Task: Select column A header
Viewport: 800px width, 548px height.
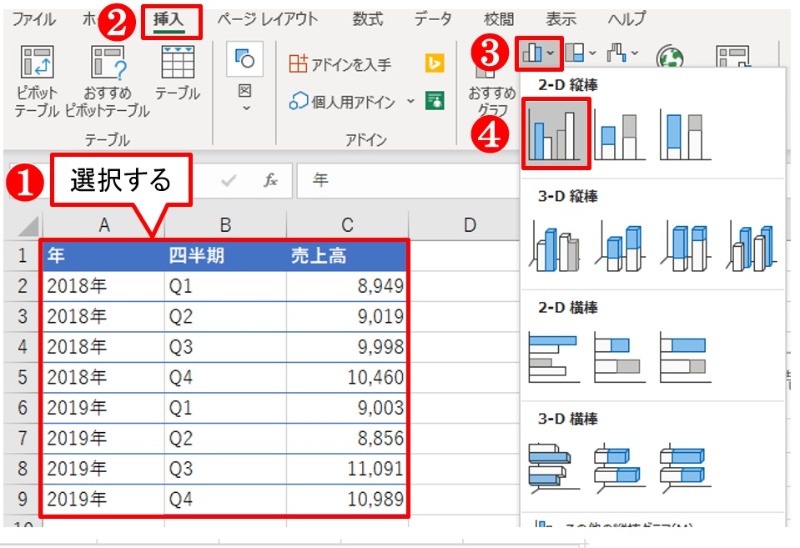Action: point(104,225)
